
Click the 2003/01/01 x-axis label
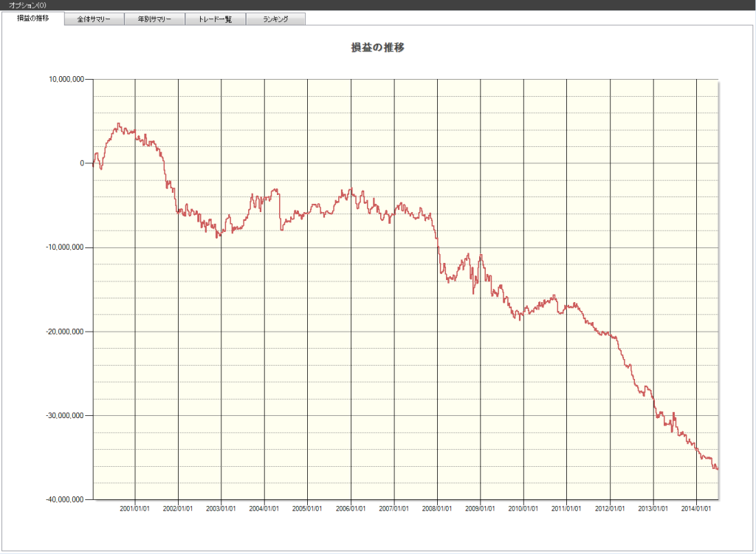tap(221, 509)
